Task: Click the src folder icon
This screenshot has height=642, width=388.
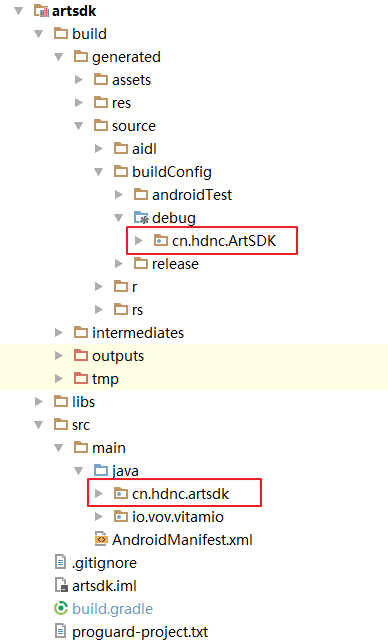Action: point(61,424)
